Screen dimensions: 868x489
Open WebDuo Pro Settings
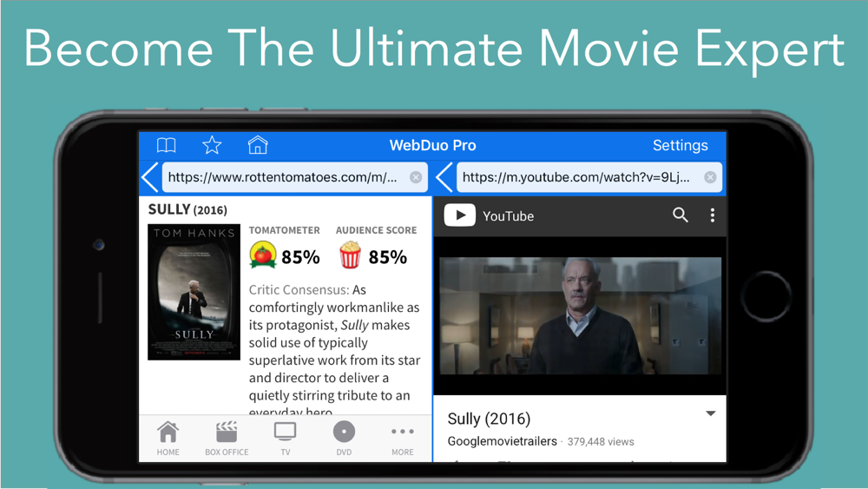point(680,145)
